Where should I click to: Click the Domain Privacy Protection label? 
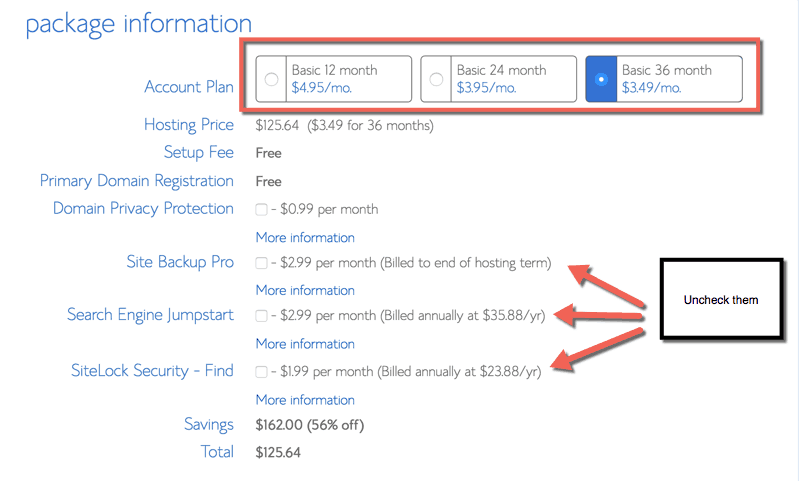143,209
